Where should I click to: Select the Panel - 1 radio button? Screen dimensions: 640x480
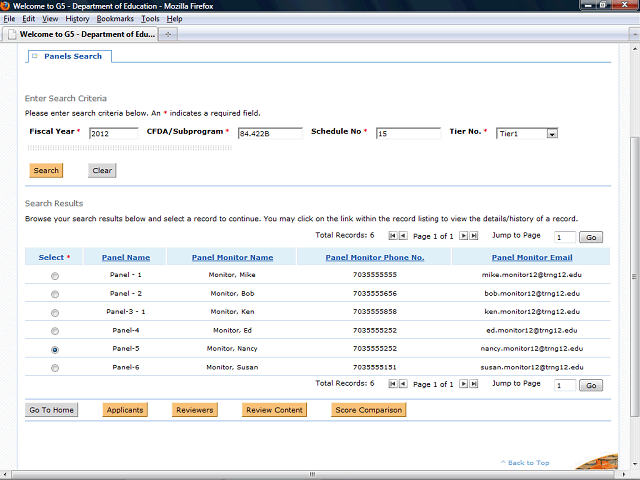54,275
